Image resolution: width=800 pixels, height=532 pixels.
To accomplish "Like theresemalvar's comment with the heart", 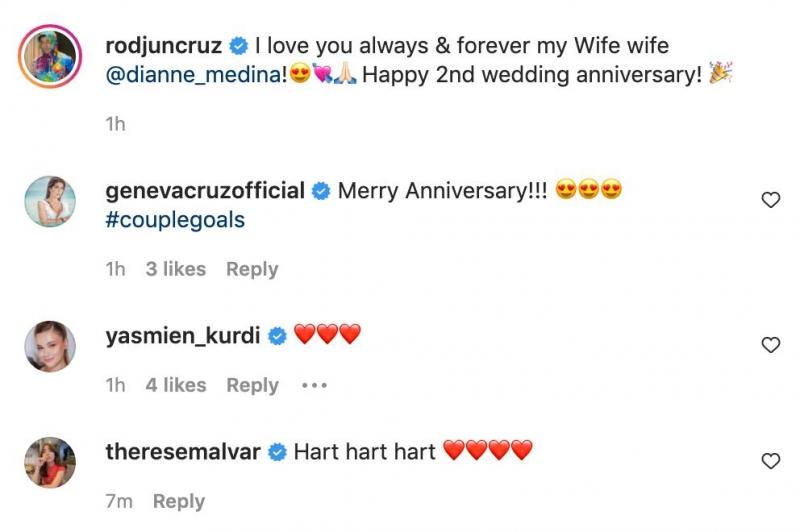I will click(x=770, y=461).
